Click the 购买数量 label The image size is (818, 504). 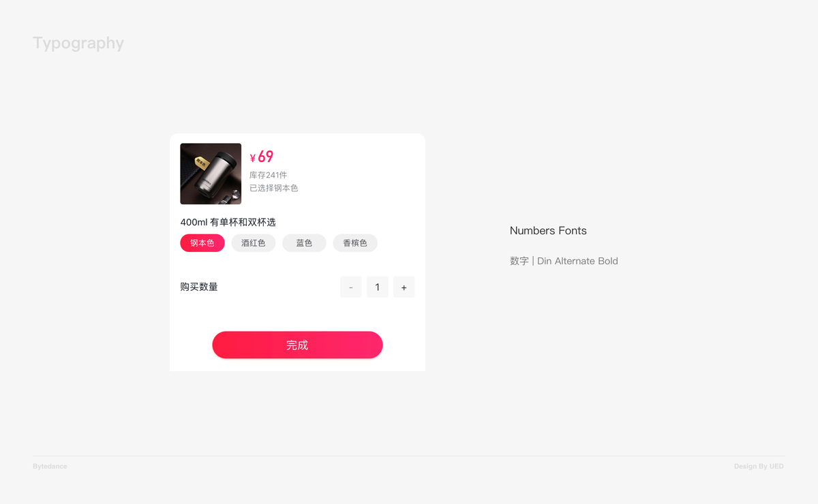[x=199, y=287]
